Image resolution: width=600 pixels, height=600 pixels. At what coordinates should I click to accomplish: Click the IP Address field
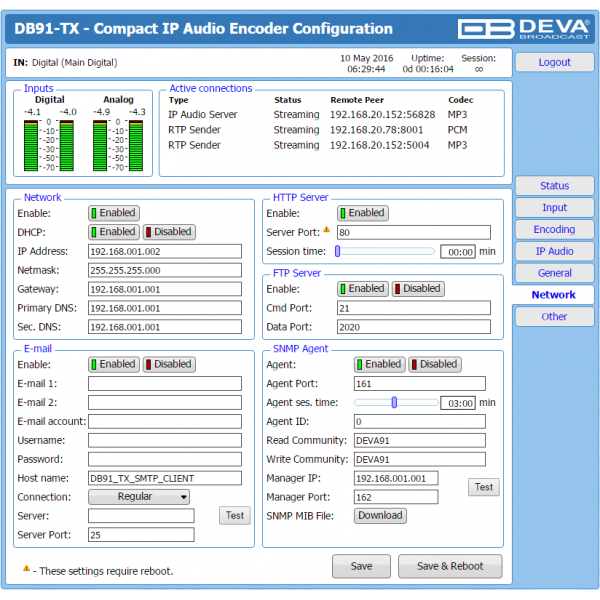pyautogui.click(x=165, y=251)
